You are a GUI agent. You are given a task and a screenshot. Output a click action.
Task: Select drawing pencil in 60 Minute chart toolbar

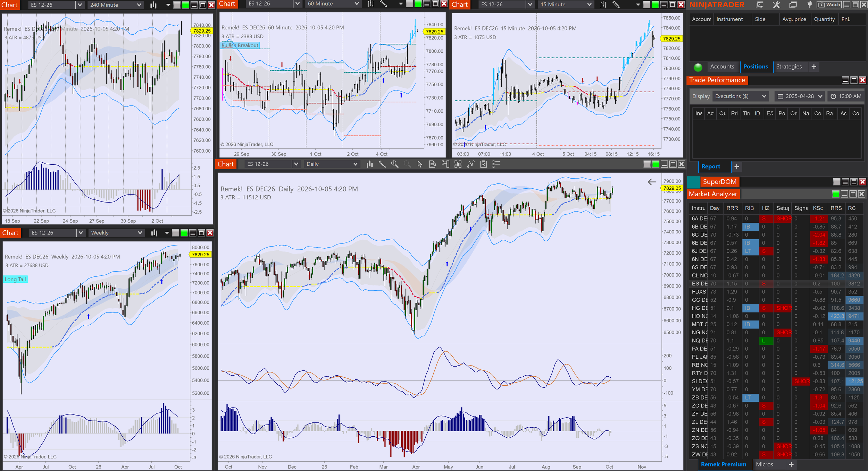tap(383, 4)
